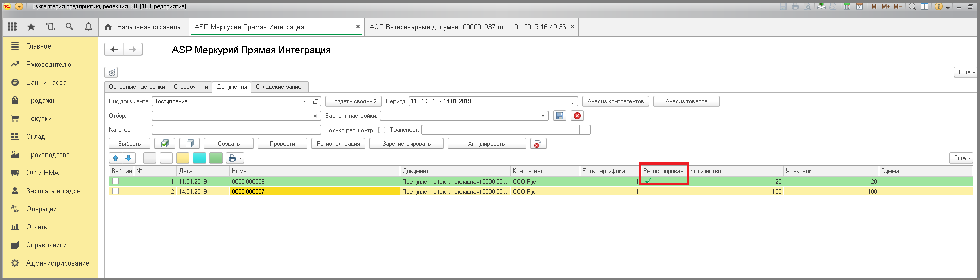Go forward with the right arrow
980x280 pixels.
[133, 49]
